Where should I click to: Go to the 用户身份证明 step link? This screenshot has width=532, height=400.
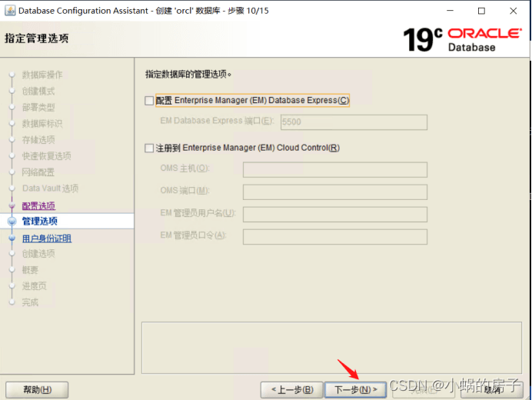(x=46, y=238)
